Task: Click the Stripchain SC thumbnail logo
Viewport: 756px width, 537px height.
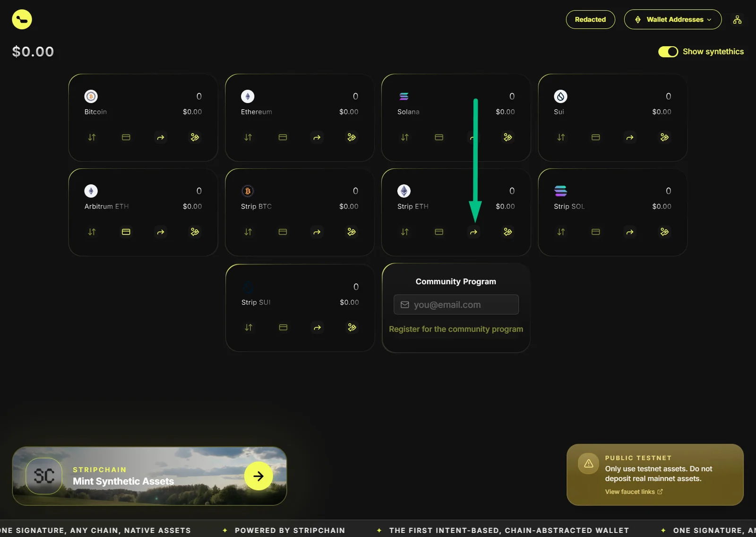Action: [x=44, y=476]
